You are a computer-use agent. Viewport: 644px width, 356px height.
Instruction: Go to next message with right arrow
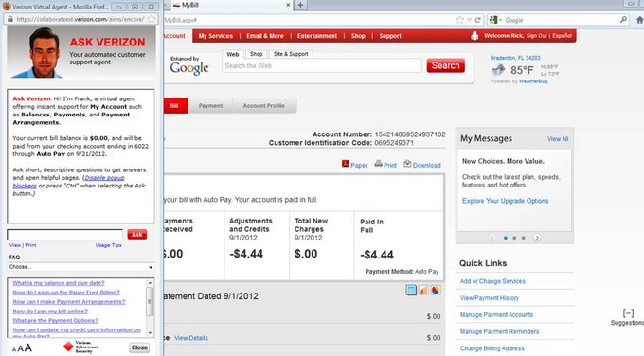pos(536,238)
